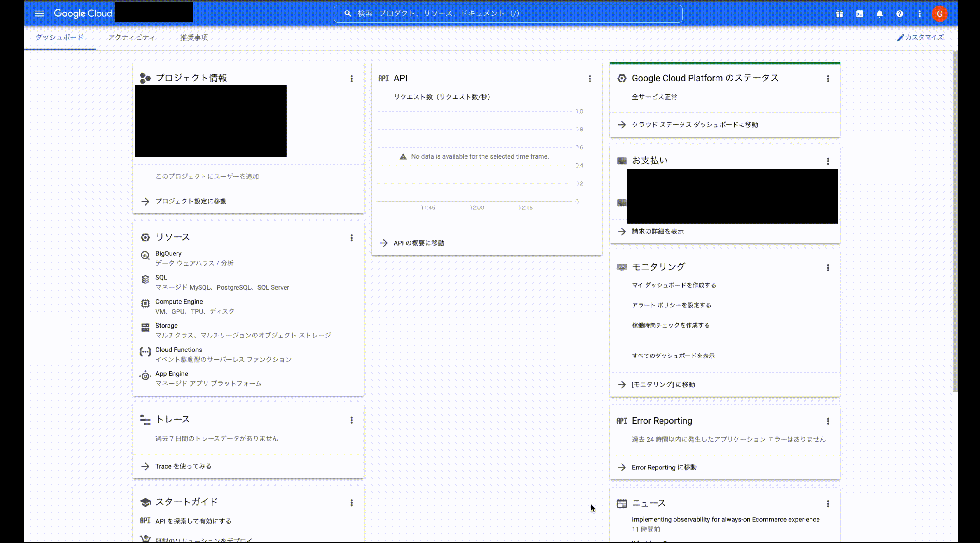This screenshot has width=980, height=543.
Task: Click このプロジェクトにユーザーを追加 link
Action: pyautogui.click(x=207, y=177)
